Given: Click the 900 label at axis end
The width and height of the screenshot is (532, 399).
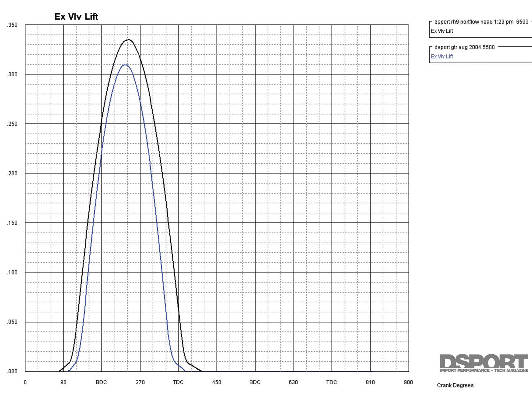Looking at the screenshot, I should pyautogui.click(x=408, y=382).
